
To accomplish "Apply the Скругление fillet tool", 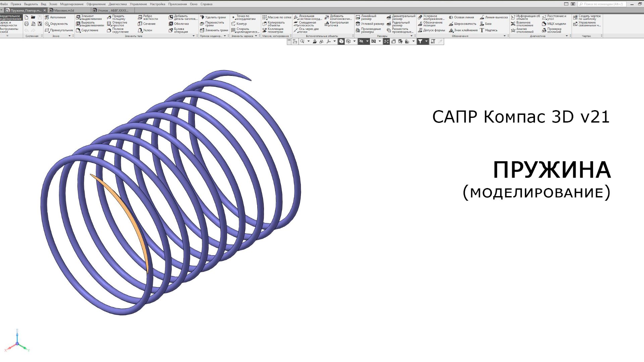I will pyautogui.click(x=87, y=30).
